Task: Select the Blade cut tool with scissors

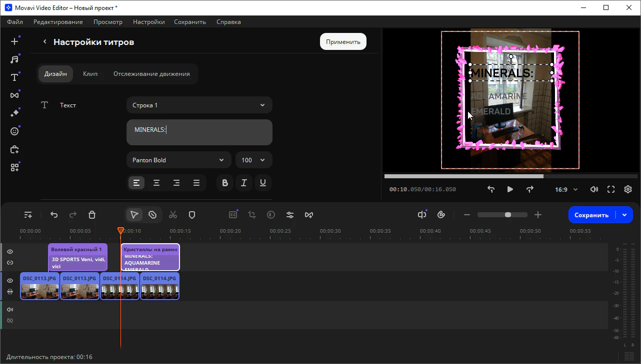Action: pos(173,215)
